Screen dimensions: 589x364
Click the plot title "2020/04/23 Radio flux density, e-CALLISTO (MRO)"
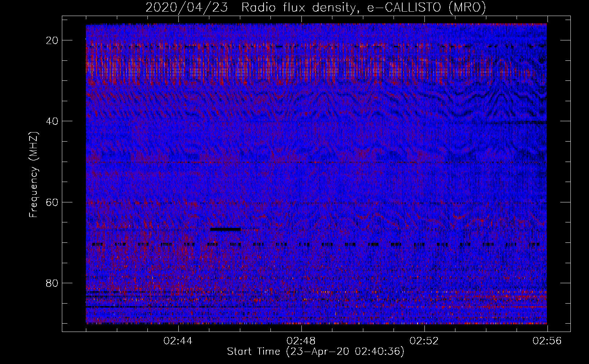(x=316, y=7)
